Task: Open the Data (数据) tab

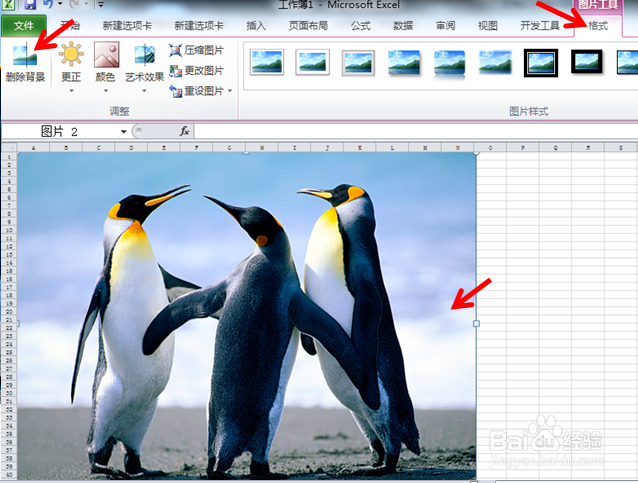Action: (403, 26)
